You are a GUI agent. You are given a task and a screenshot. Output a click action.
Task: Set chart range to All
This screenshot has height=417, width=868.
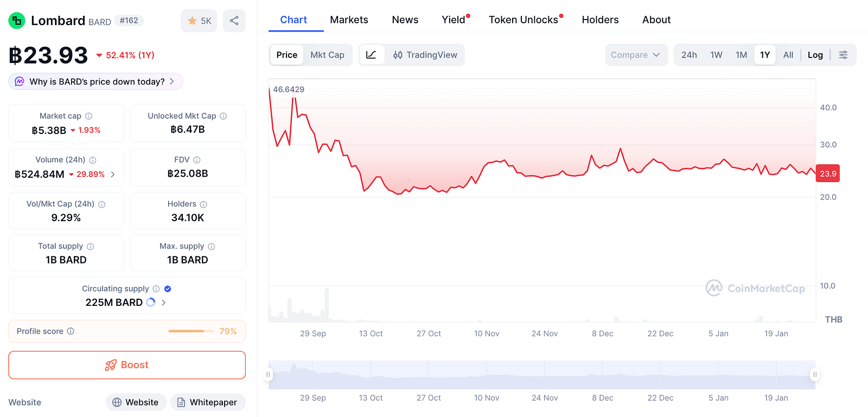pyautogui.click(x=788, y=55)
